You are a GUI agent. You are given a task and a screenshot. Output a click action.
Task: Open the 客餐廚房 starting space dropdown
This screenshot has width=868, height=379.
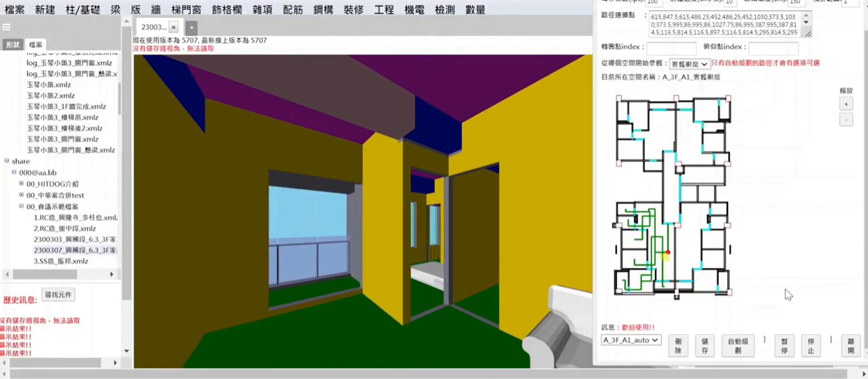pos(689,64)
